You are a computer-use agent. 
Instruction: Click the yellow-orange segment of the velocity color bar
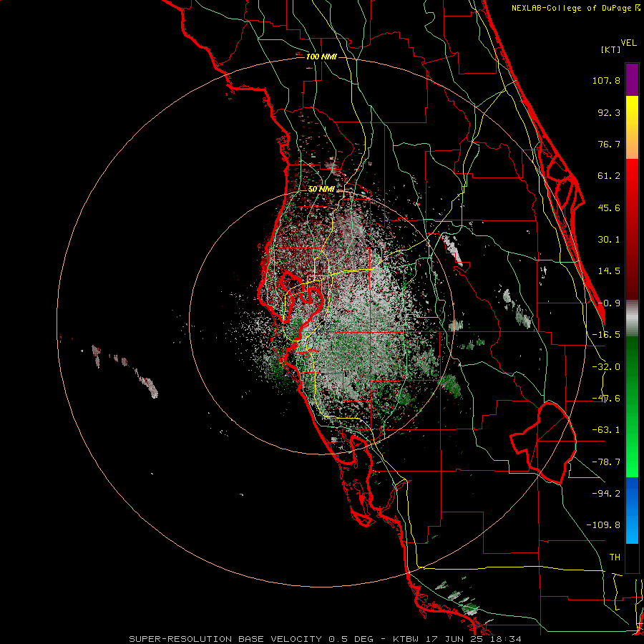point(632,127)
